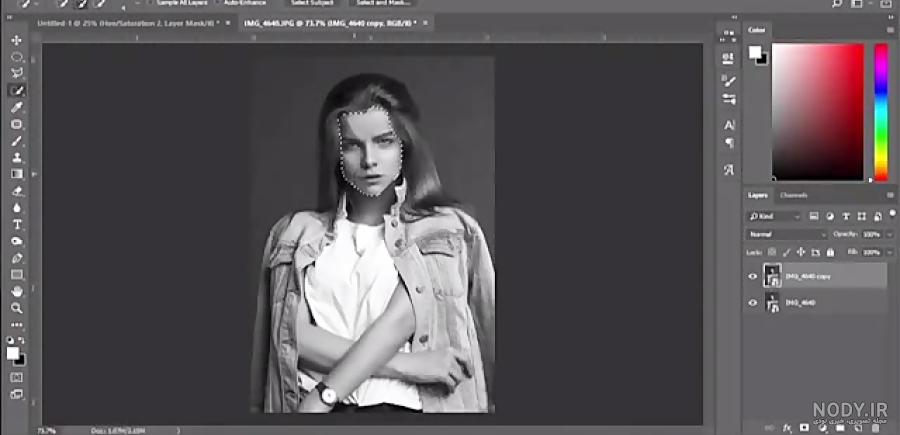Viewport: 900px width, 435px height.
Task: Add layer mask from Layers panel bottom
Action: click(804, 428)
